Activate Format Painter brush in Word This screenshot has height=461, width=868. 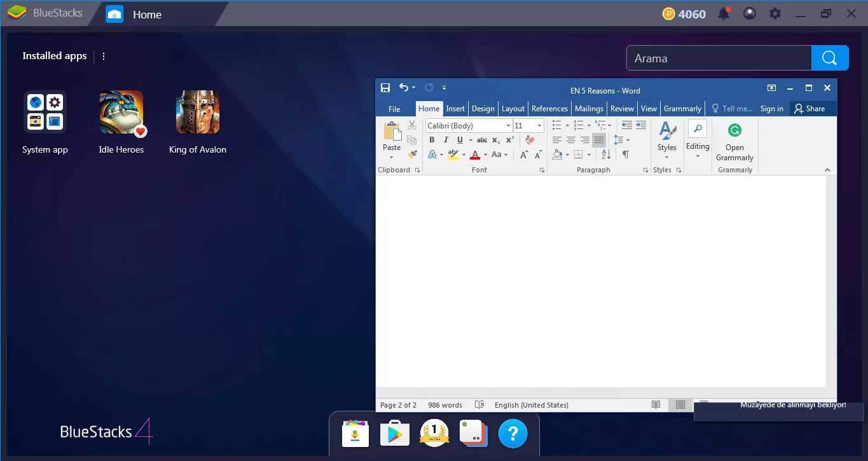[412, 154]
